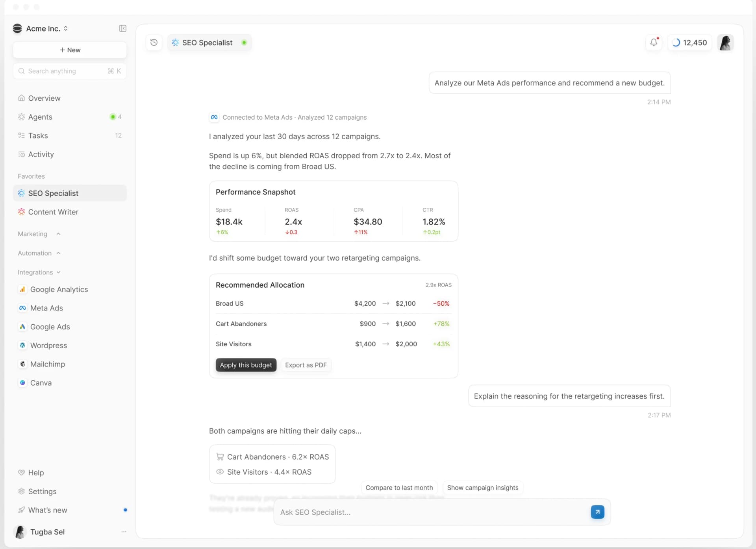Click the + New button
The height and width of the screenshot is (549, 756).
click(x=70, y=50)
